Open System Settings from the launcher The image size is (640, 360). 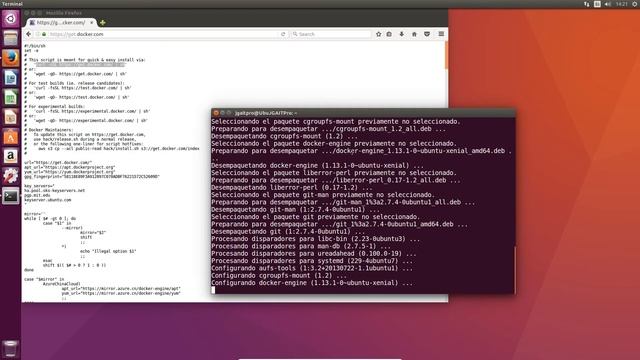tap(11, 176)
